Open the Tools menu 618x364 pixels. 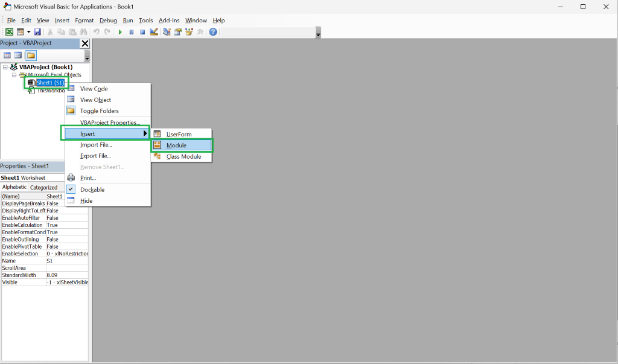(x=145, y=21)
